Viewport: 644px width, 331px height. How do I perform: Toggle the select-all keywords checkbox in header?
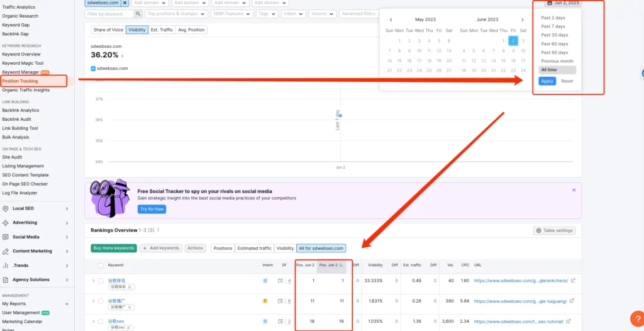101,265
